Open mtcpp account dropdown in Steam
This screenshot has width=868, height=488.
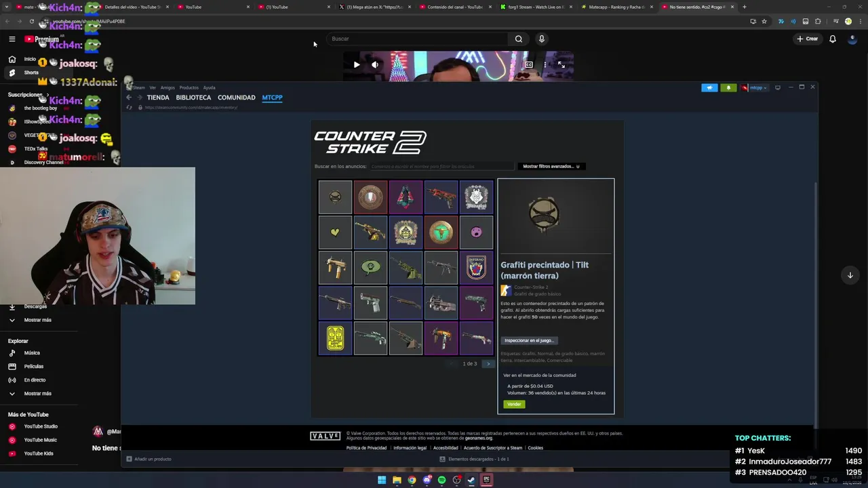tap(755, 87)
